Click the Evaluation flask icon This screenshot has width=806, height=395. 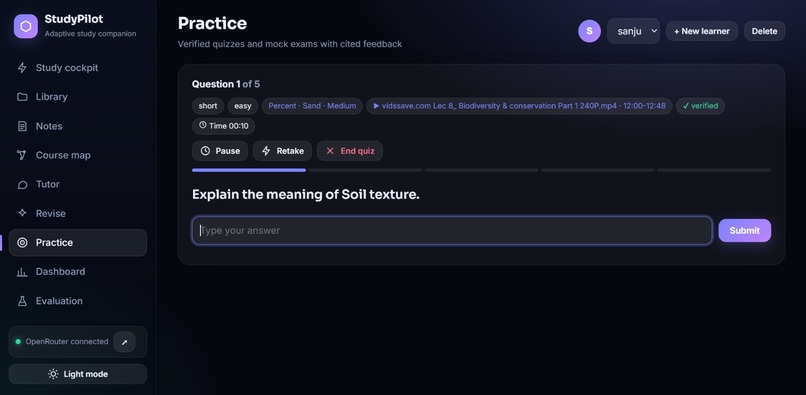click(x=22, y=301)
